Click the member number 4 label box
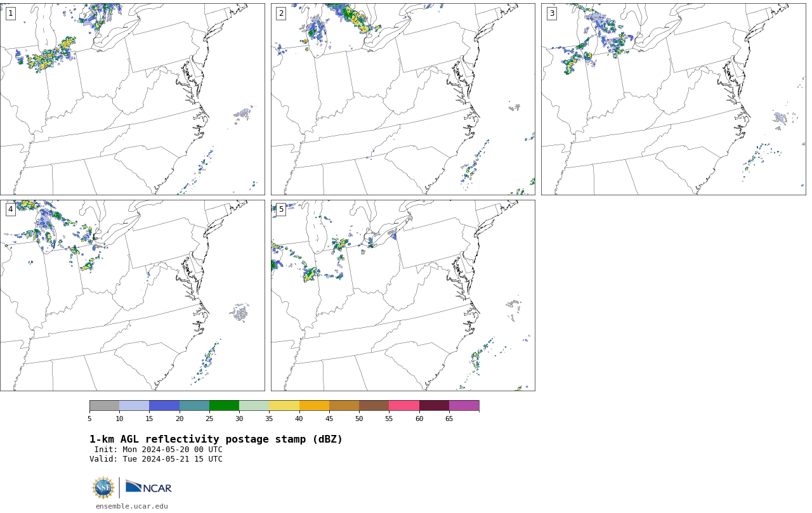 pyautogui.click(x=11, y=209)
